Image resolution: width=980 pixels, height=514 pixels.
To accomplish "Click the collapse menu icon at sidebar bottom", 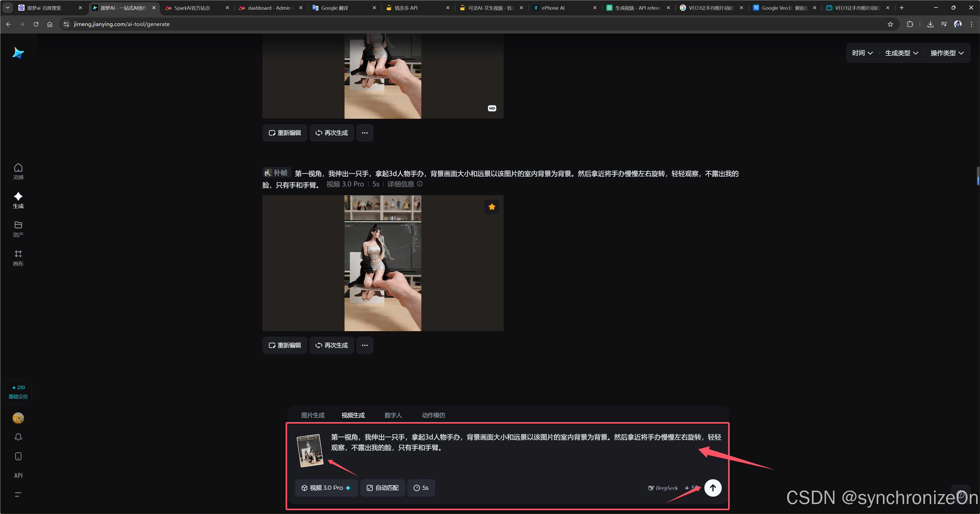I will click(x=18, y=494).
